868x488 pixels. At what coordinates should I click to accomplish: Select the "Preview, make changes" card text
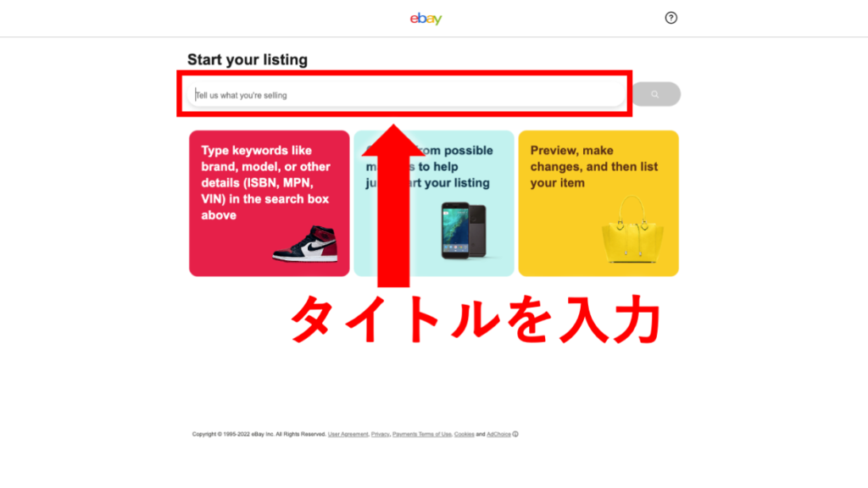pos(594,167)
